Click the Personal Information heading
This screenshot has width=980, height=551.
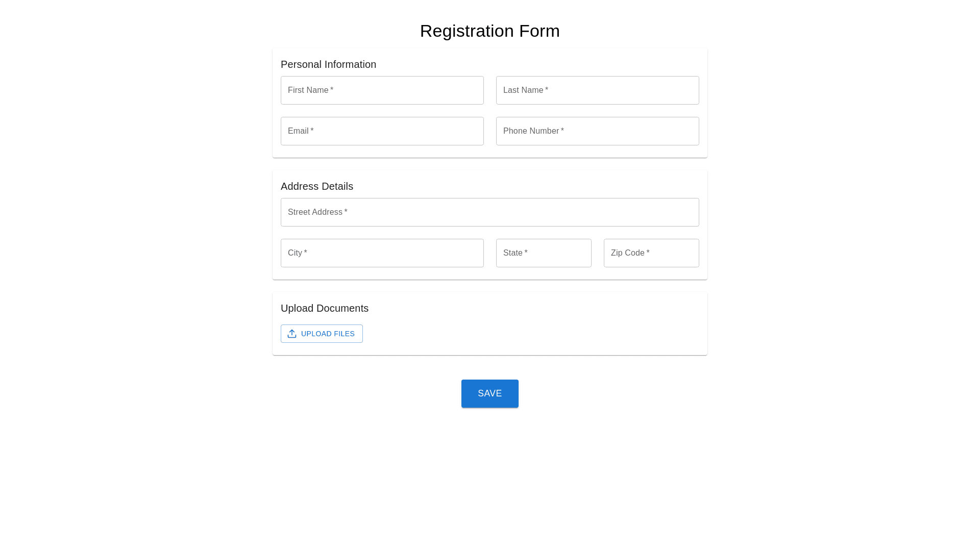coord(328,64)
